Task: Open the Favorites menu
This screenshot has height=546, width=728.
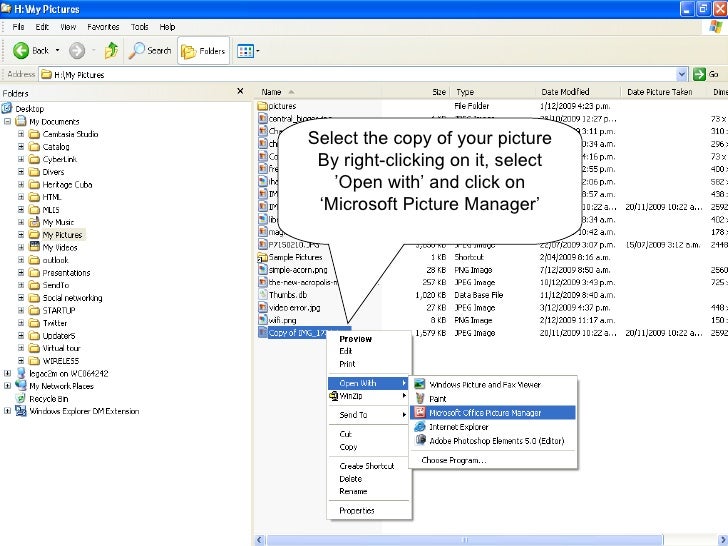Action: (102, 27)
